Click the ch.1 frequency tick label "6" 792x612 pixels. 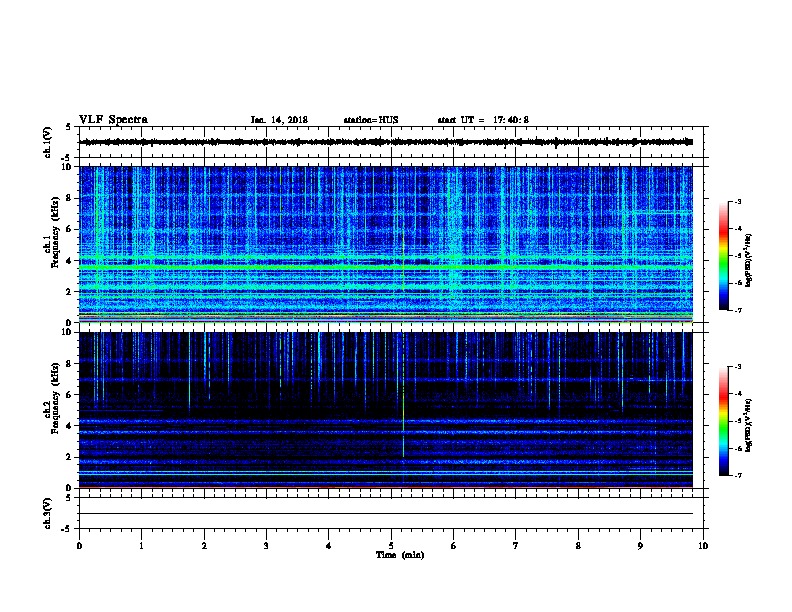[x=69, y=229]
